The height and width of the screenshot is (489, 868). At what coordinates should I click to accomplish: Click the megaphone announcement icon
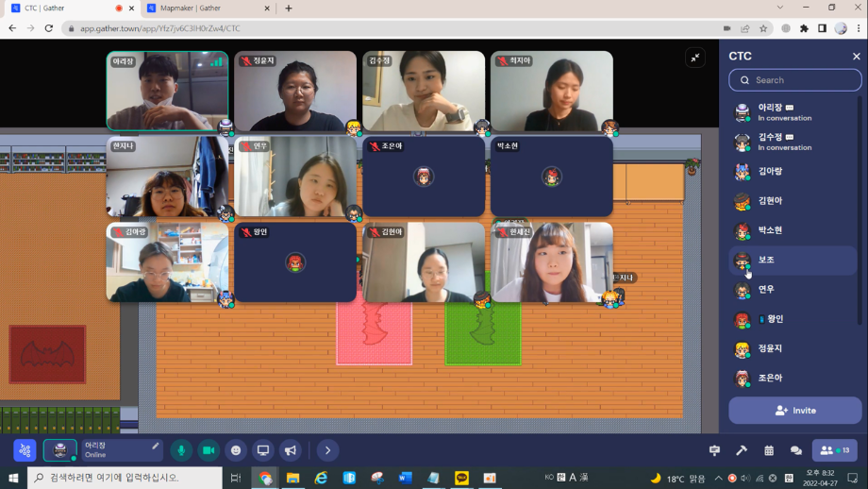pos(291,450)
